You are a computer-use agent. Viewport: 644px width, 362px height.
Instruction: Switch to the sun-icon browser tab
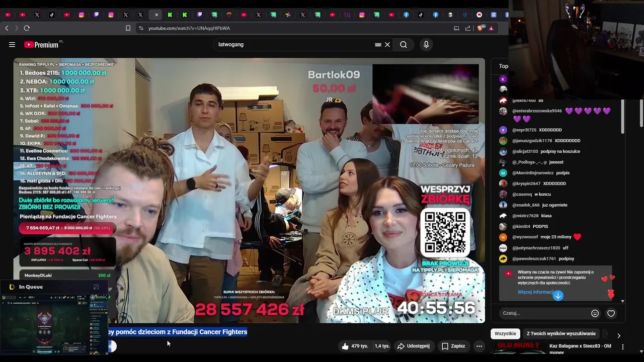229,15
